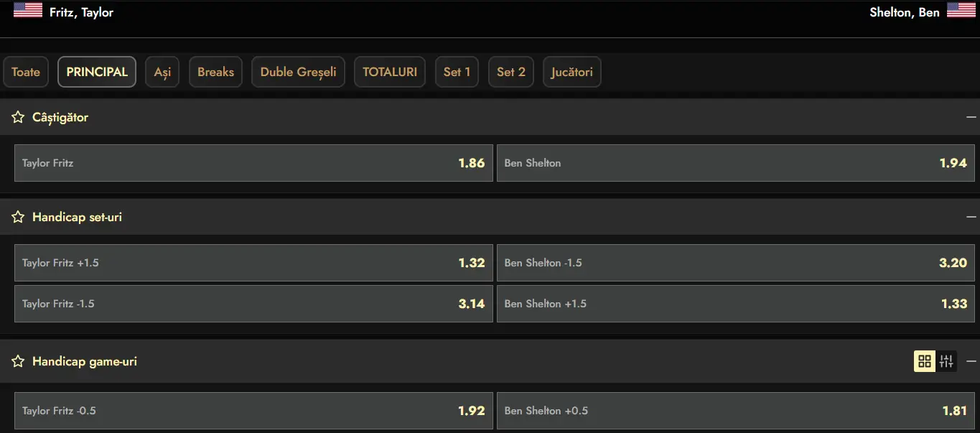Viewport: 980px width, 433px height.
Task: Switch Handicap game-uri to grid view
Action: [925, 361]
